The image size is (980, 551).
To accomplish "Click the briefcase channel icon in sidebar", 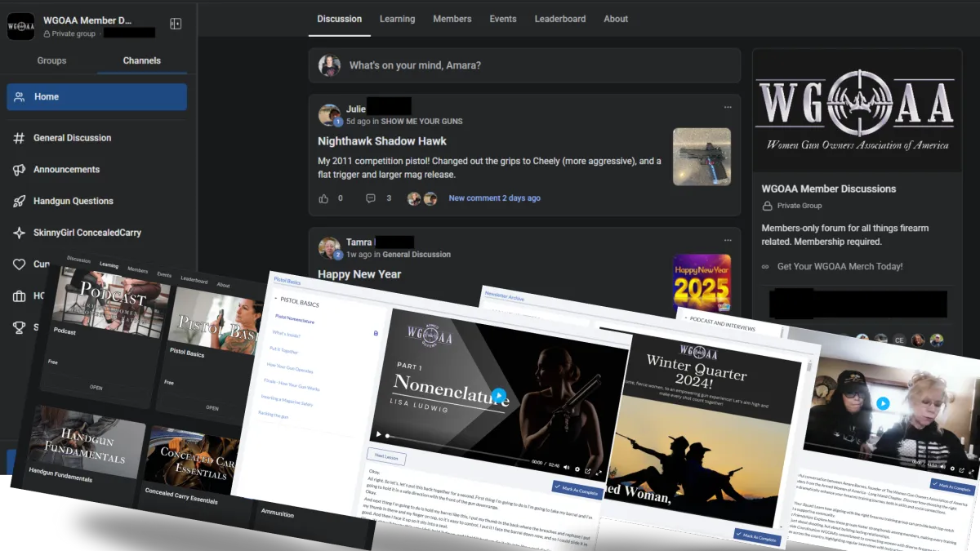I will tap(19, 296).
